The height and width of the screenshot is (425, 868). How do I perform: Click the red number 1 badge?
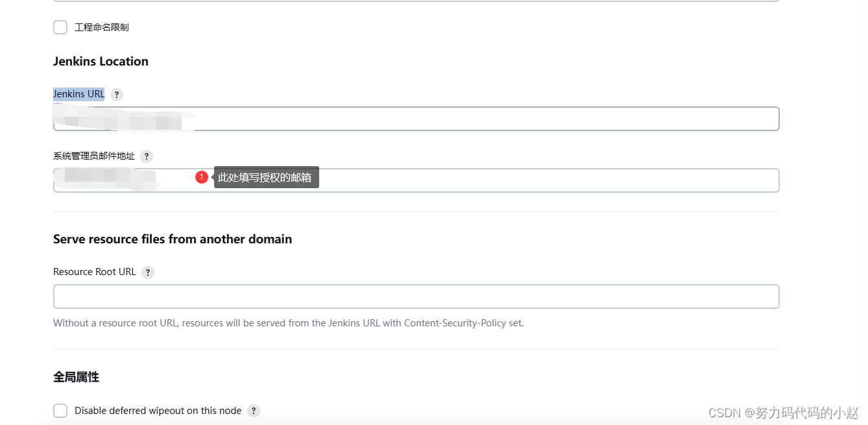[202, 177]
